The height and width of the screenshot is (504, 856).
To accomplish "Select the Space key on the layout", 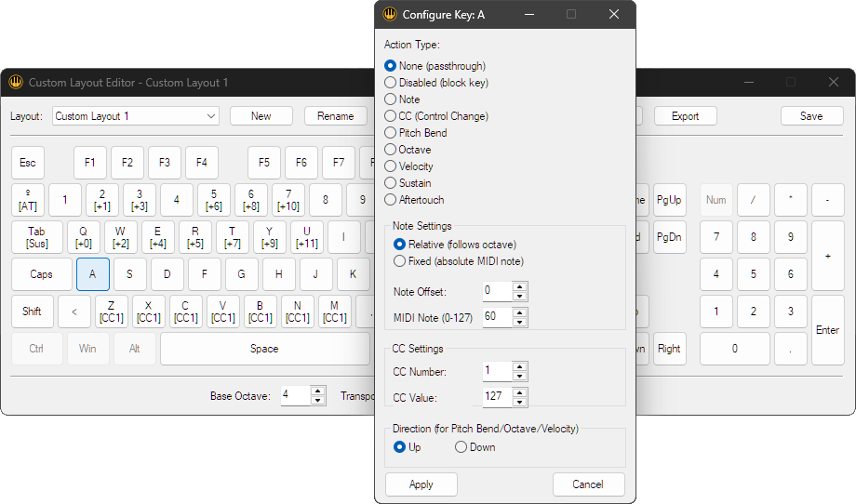I will (x=264, y=349).
